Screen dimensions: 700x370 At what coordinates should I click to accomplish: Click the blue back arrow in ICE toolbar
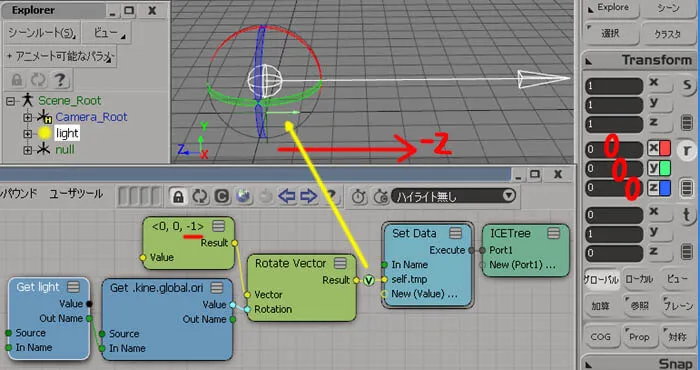287,196
